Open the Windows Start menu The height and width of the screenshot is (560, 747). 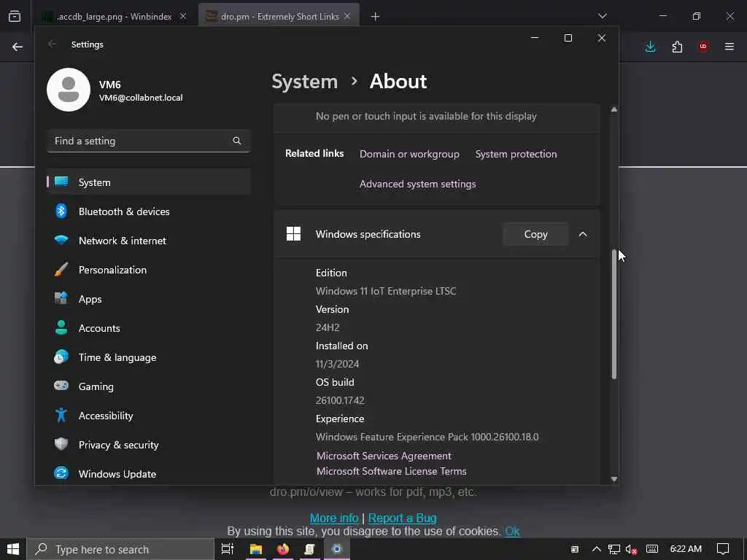[x=13, y=549]
